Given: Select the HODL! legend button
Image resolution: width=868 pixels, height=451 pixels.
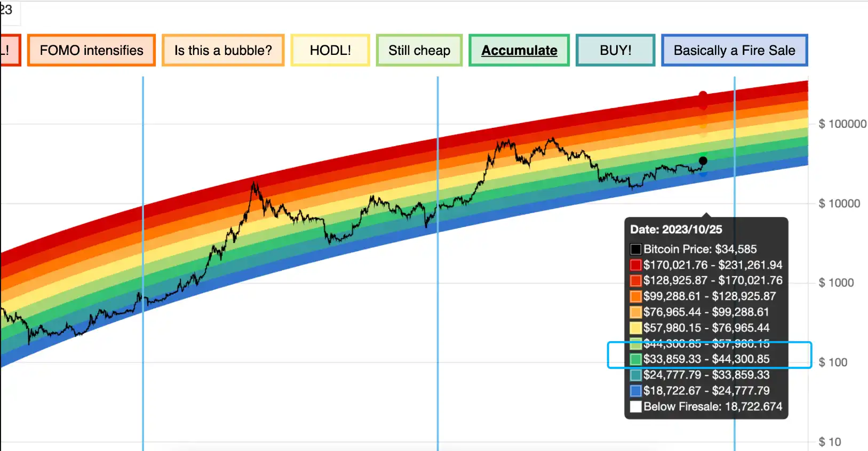Looking at the screenshot, I should 330,51.
